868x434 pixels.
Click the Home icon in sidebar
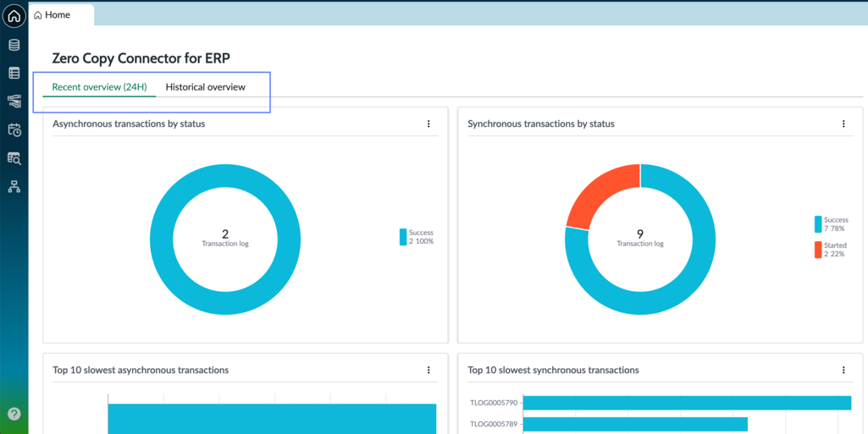tap(14, 16)
